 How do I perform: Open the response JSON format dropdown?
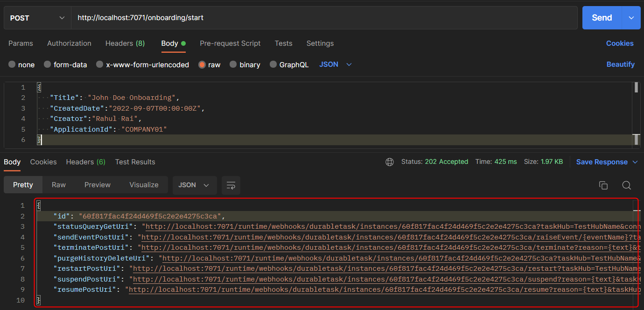point(194,185)
